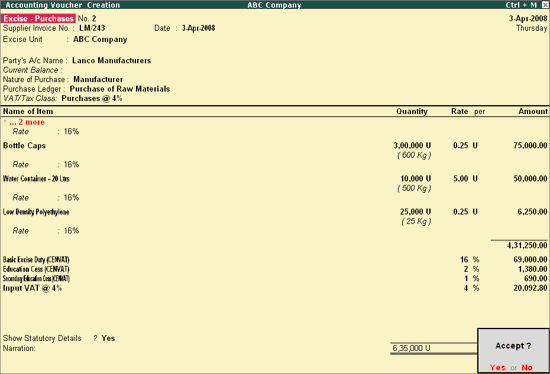
Task: Expand the '2 more' items indicator
Action: [x=24, y=122]
